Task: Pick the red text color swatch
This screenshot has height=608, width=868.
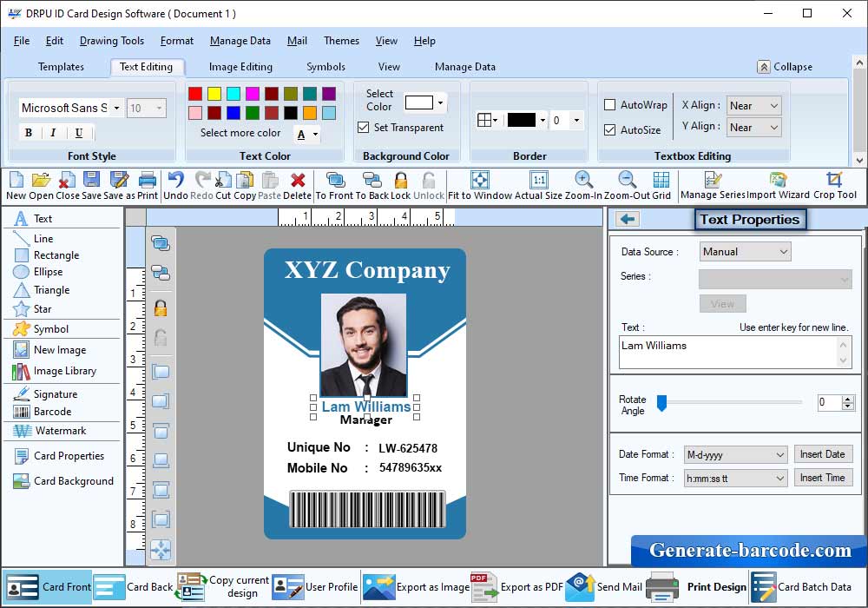Action: [x=194, y=94]
